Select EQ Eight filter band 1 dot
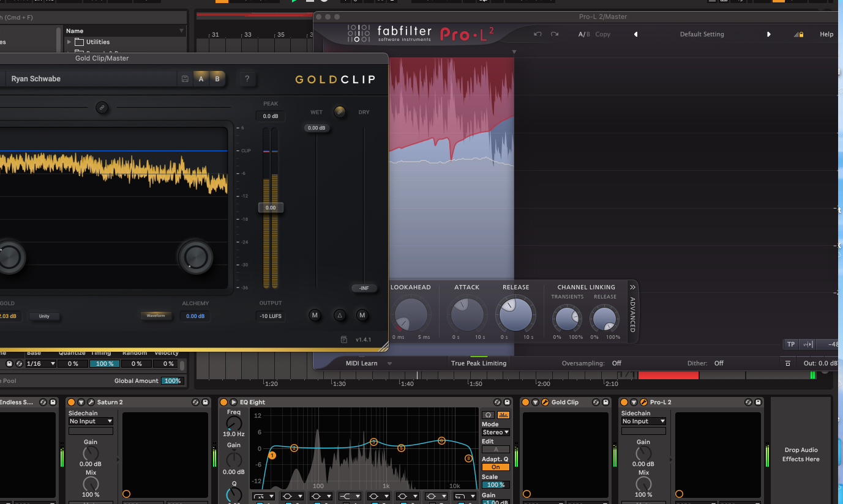This screenshot has width=843, height=504. (x=272, y=455)
